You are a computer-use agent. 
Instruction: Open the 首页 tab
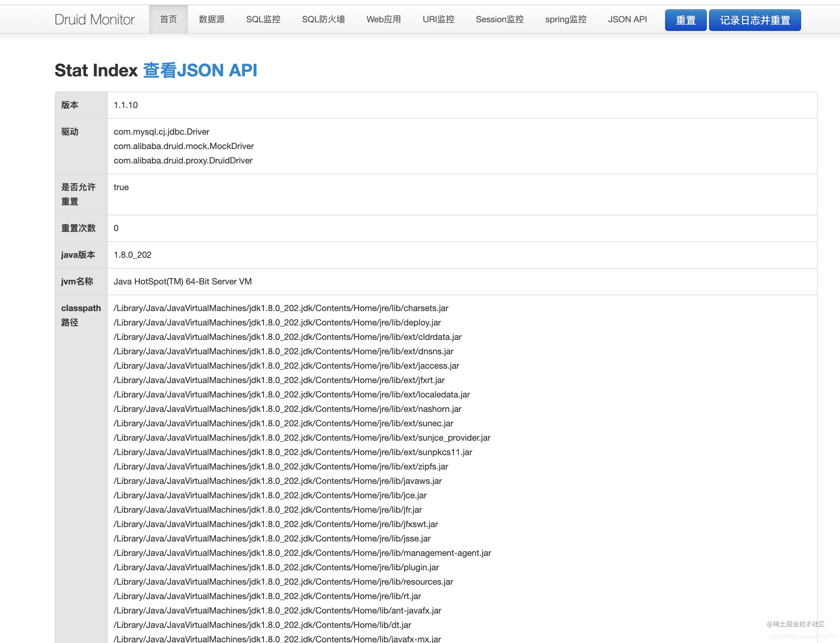pyautogui.click(x=168, y=19)
